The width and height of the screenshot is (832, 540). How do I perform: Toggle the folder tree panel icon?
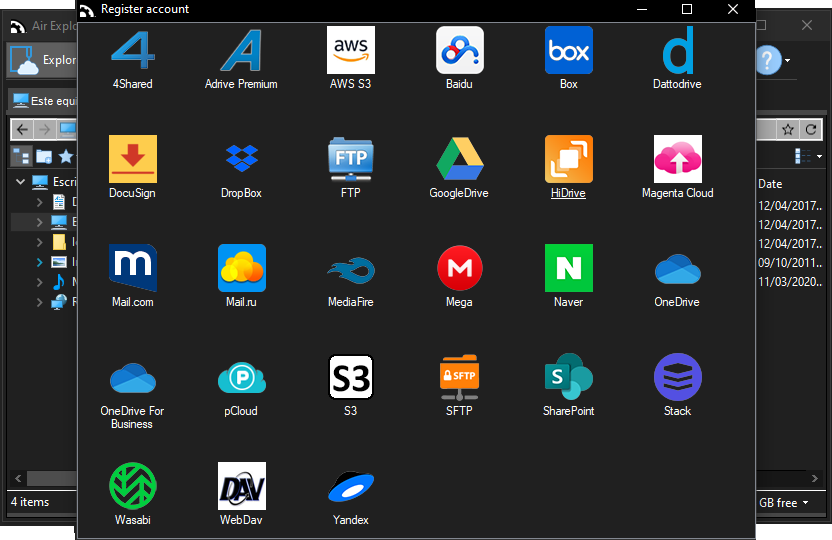click(21, 156)
